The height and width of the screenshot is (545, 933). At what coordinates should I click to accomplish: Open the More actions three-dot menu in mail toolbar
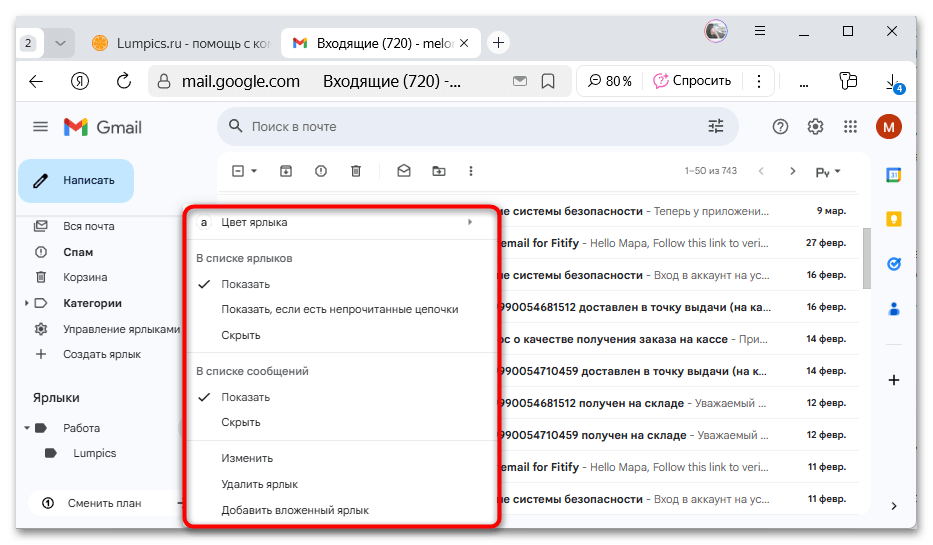[x=471, y=171]
